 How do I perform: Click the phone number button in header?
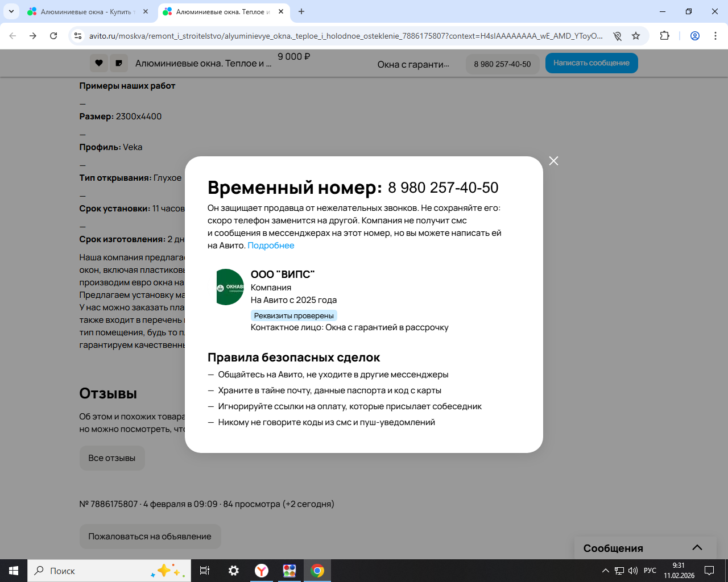(502, 64)
